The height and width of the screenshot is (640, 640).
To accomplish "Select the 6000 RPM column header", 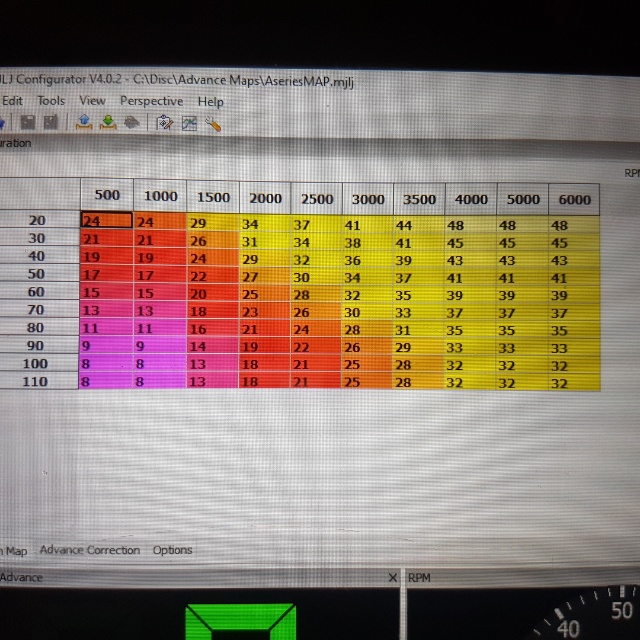I will pyautogui.click(x=574, y=200).
